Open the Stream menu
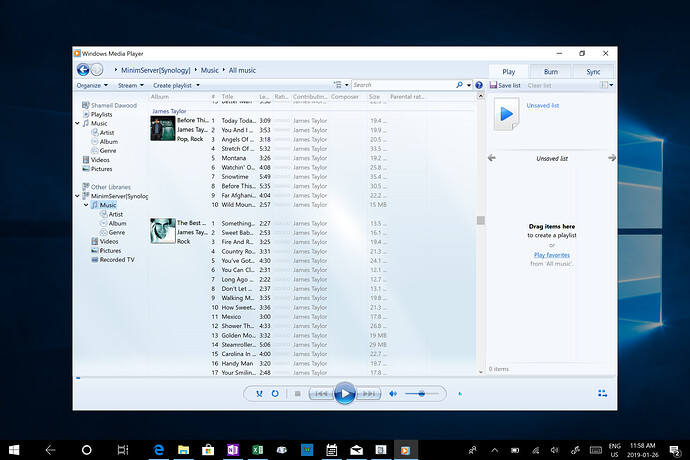The width and height of the screenshot is (690, 460). coord(131,85)
